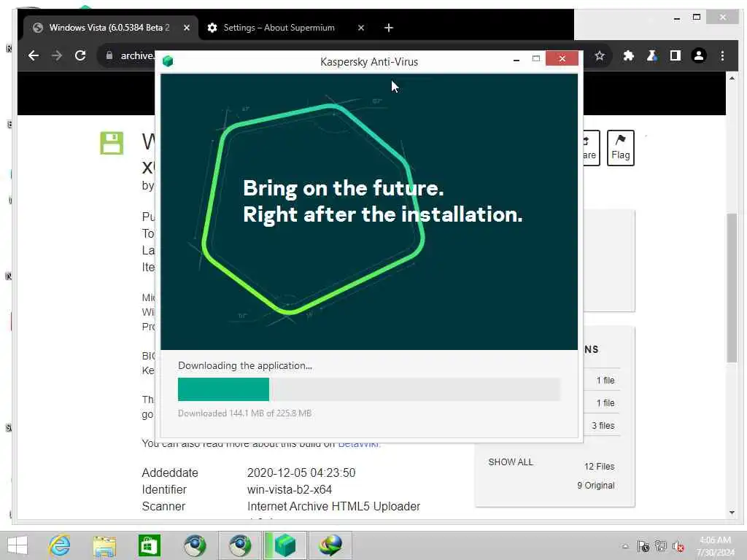Click the Internet Download Manager taskbar icon
This screenshot has width=747, height=560.
coord(330,545)
